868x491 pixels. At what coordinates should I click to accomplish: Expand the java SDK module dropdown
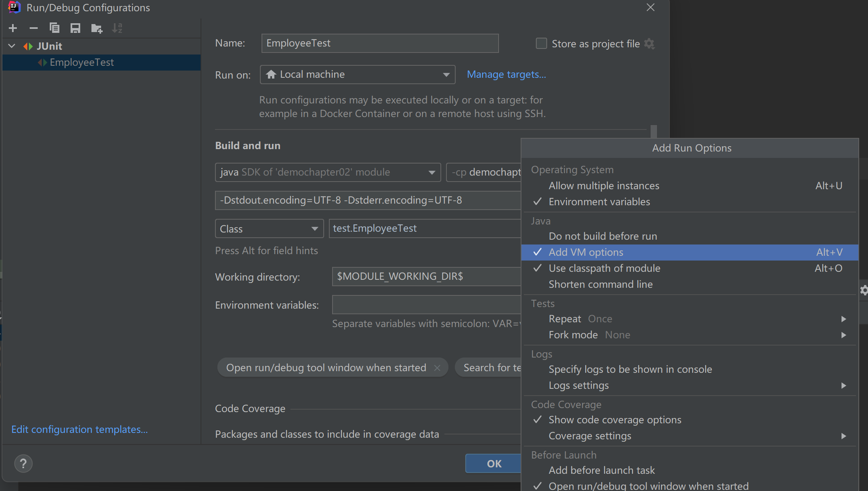[x=328, y=172]
